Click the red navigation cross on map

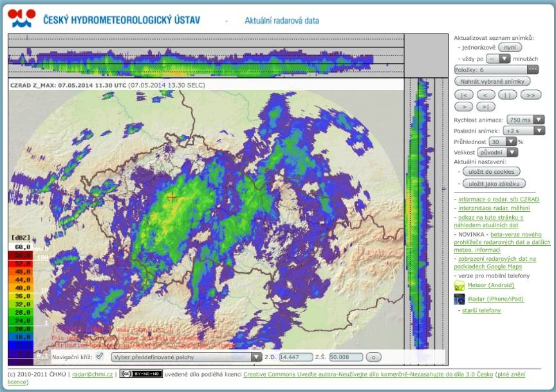coord(172,197)
